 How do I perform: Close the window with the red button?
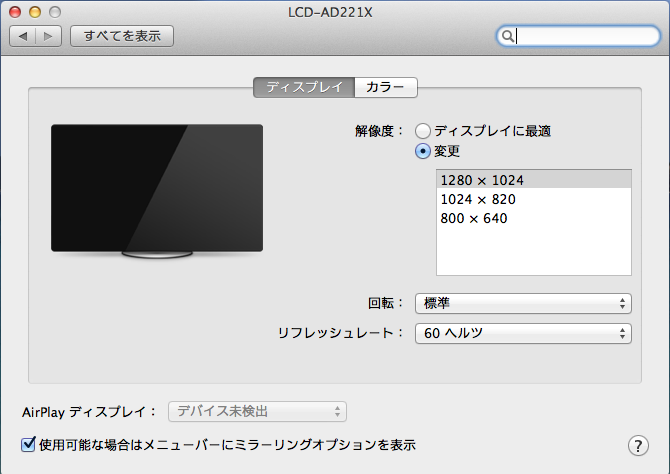point(15,12)
